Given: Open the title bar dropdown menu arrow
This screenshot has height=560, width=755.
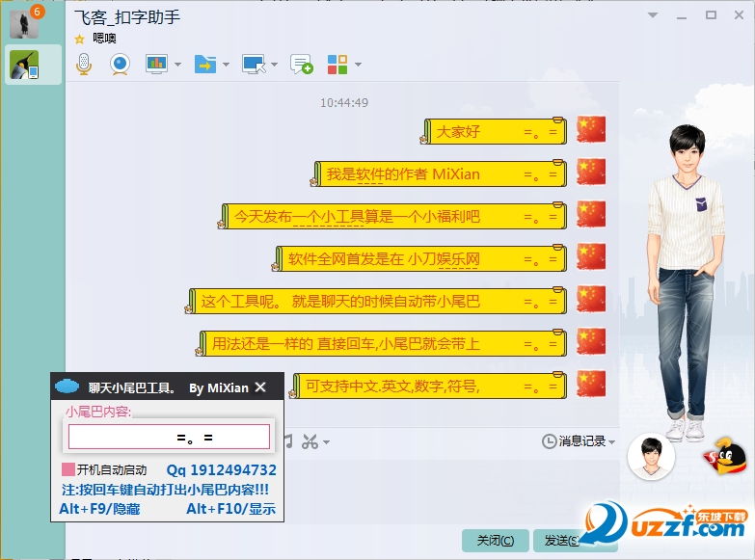Looking at the screenshot, I should coord(653,14).
